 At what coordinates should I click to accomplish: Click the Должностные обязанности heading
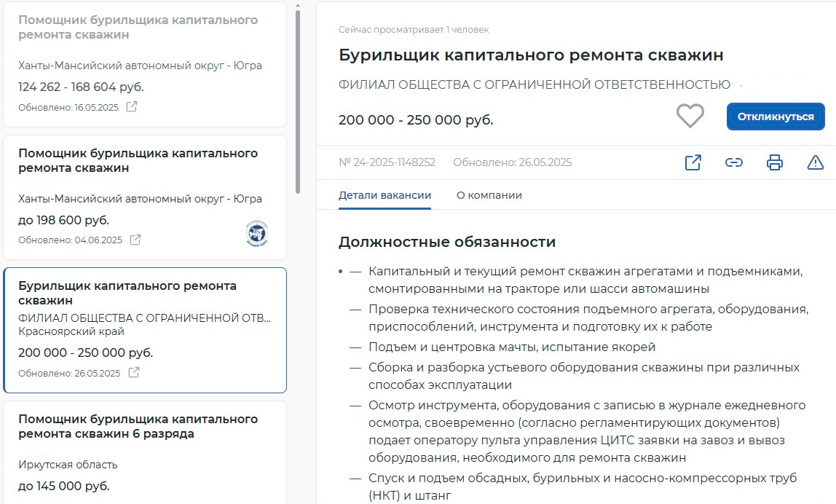(447, 242)
